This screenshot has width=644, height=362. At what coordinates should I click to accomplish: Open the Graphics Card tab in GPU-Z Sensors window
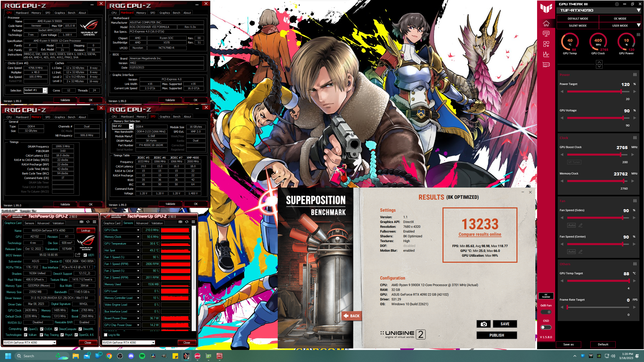pyautogui.click(x=112, y=223)
